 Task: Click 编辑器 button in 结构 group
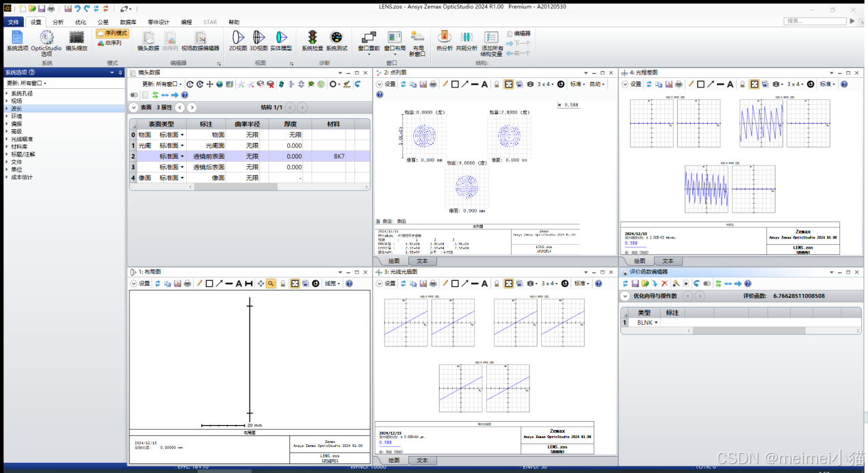click(x=518, y=33)
